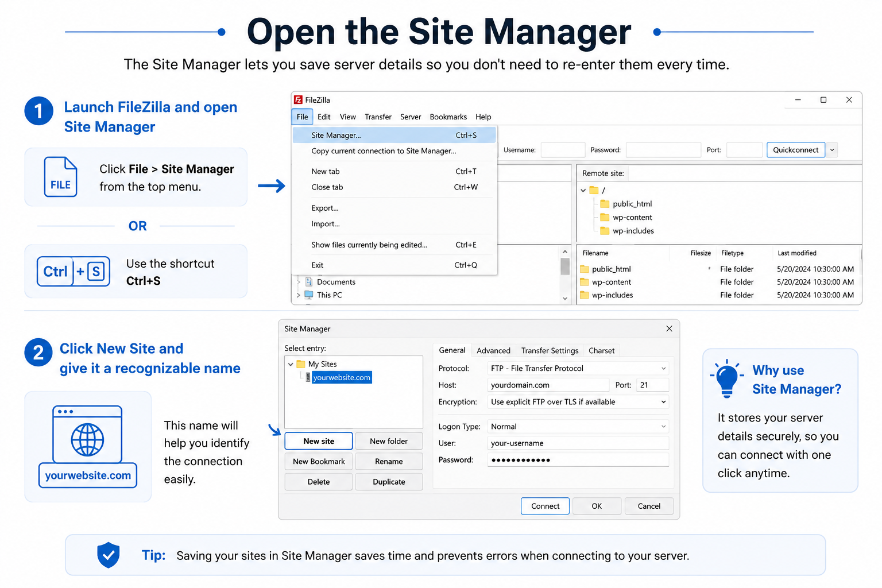Click the lightbulb icon by Why use
882x588 pixels.
pos(727,379)
